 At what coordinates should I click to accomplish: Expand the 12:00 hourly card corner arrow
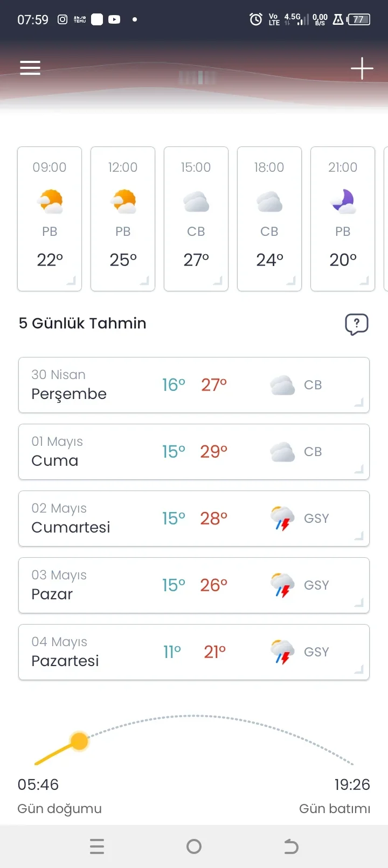(x=144, y=281)
